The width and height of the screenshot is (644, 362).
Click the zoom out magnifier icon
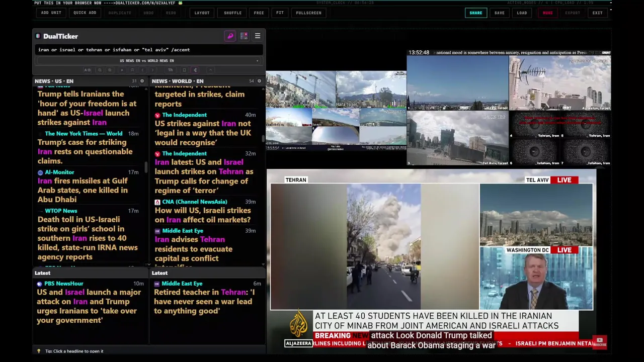[x=100, y=70]
